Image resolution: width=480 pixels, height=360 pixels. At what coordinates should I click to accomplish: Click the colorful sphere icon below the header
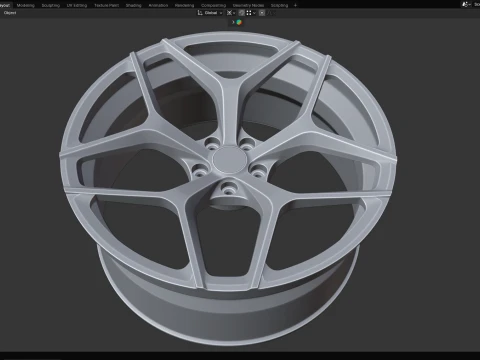tap(239, 22)
